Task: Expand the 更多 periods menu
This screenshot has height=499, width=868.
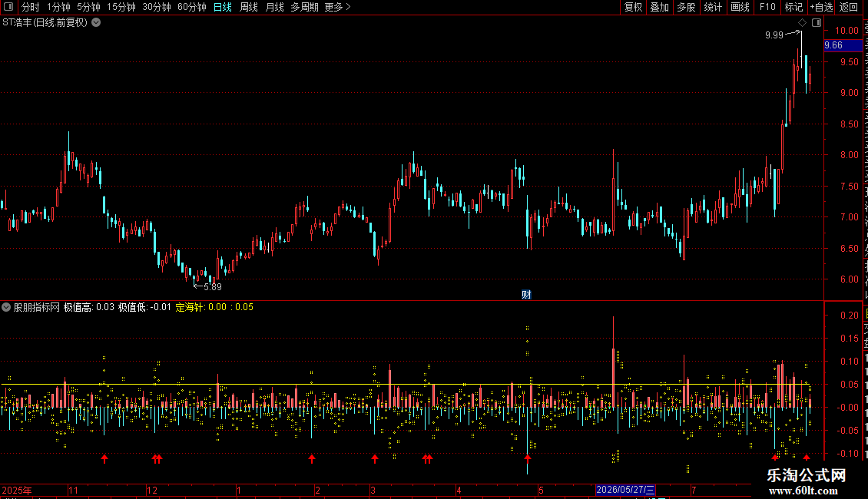Action: click(x=337, y=7)
